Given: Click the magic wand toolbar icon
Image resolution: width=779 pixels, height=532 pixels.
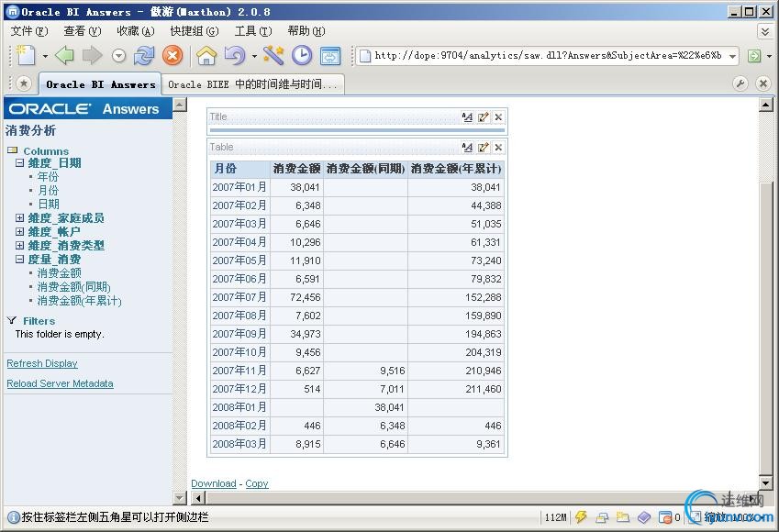Looking at the screenshot, I should (273, 55).
